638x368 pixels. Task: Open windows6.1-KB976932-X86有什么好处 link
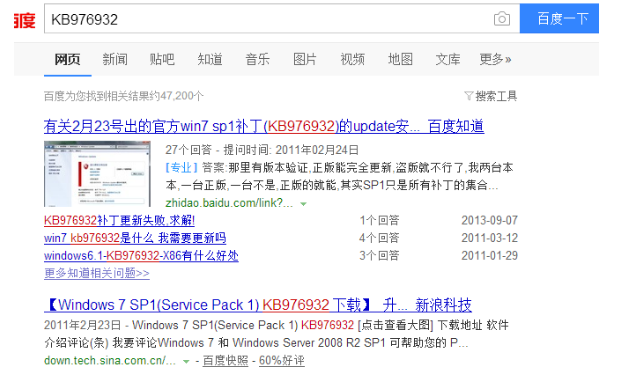(141, 256)
